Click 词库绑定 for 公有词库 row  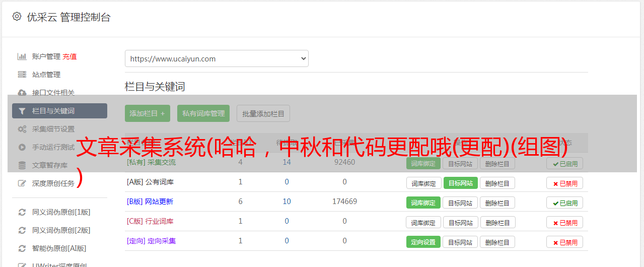423,183
